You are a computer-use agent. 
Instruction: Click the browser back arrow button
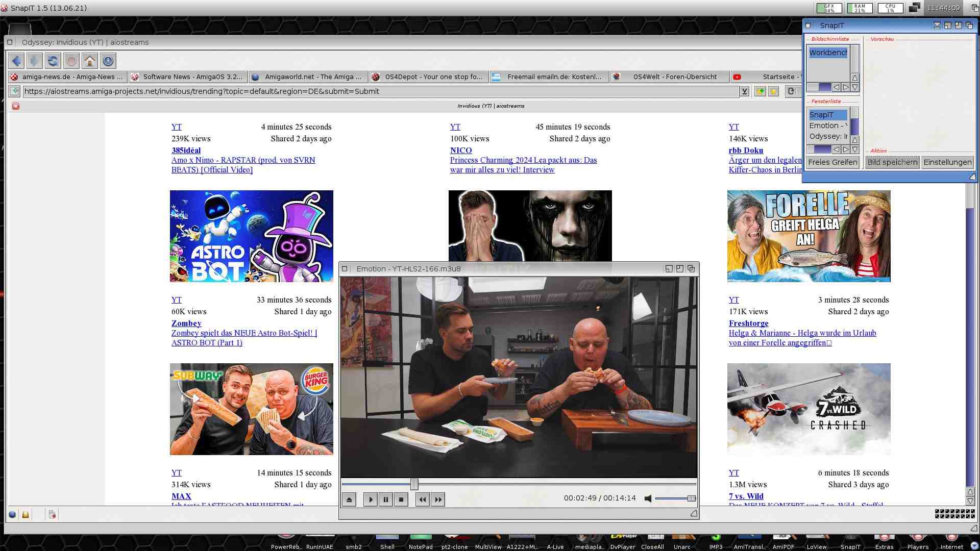click(x=17, y=61)
